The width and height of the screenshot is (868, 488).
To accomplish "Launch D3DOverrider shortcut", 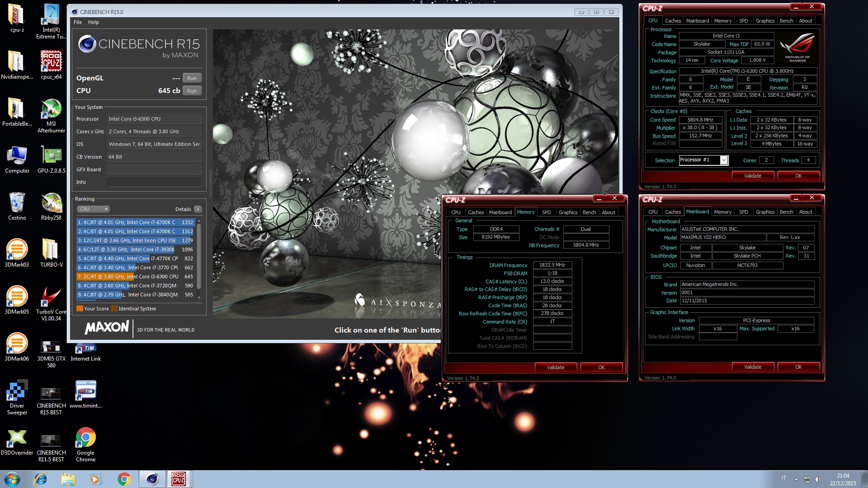I will 17,441.
